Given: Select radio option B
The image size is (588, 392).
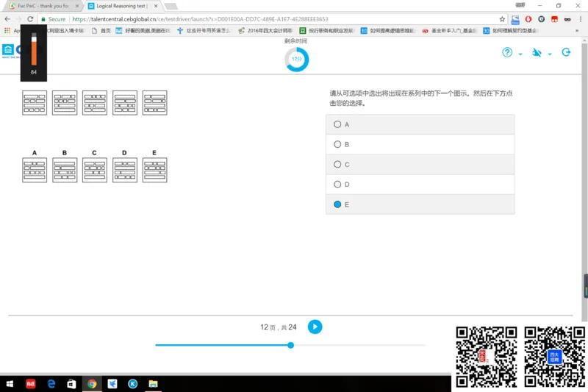Looking at the screenshot, I should (337, 144).
